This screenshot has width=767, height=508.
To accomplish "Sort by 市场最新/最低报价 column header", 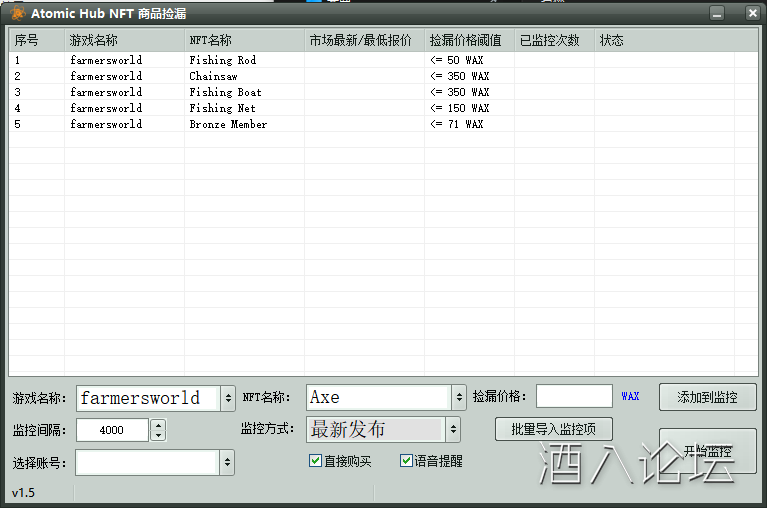I will point(364,40).
